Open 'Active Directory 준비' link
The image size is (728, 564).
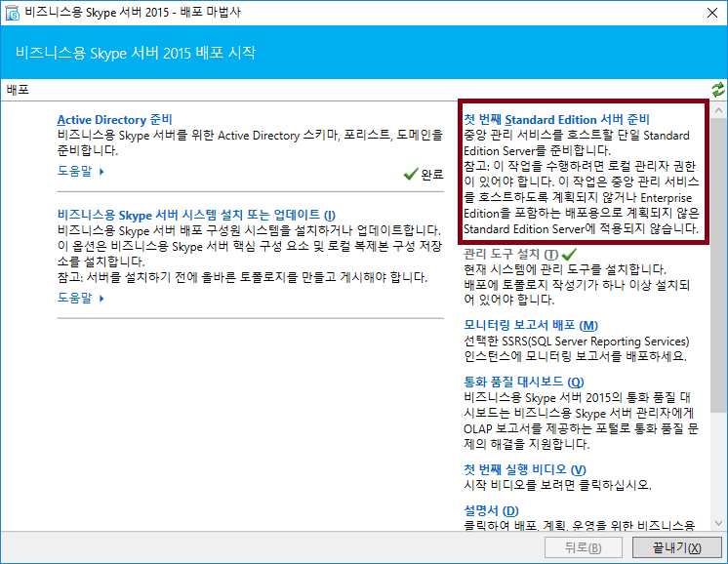click(x=114, y=120)
